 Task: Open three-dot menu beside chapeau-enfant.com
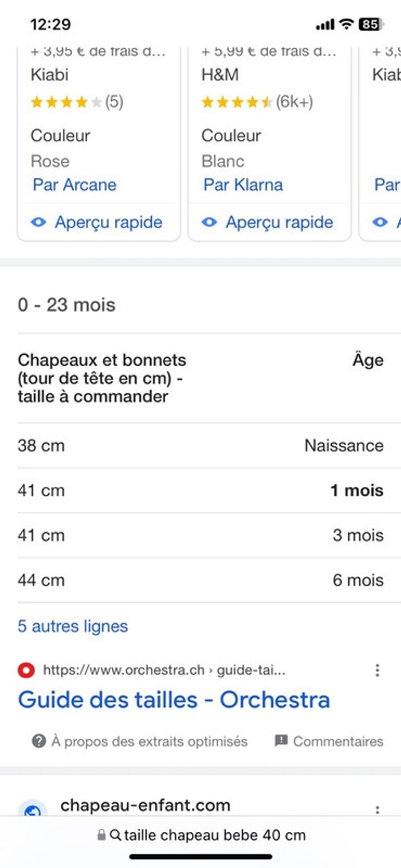(377, 810)
